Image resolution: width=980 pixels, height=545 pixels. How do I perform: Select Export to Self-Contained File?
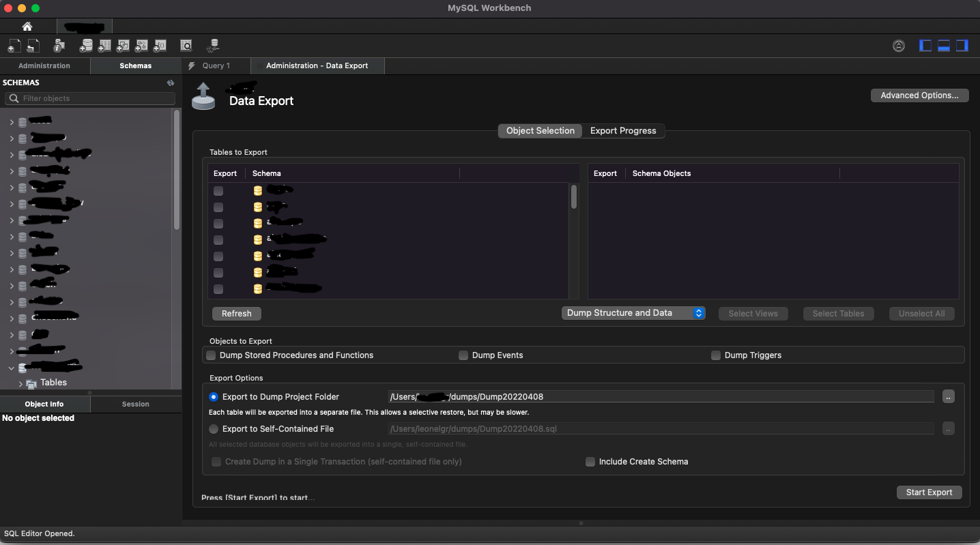[214, 429]
